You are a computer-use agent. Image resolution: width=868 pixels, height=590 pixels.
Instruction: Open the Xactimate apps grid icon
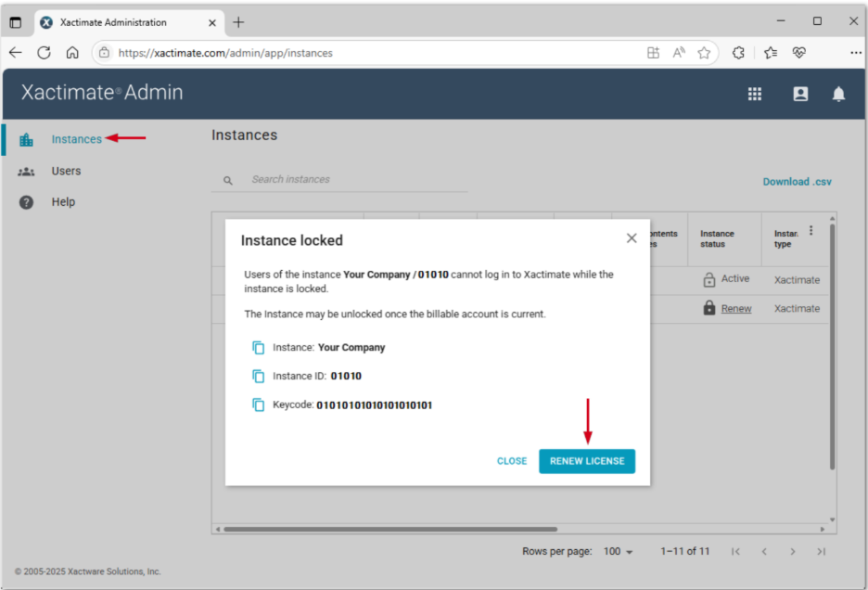point(755,95)
